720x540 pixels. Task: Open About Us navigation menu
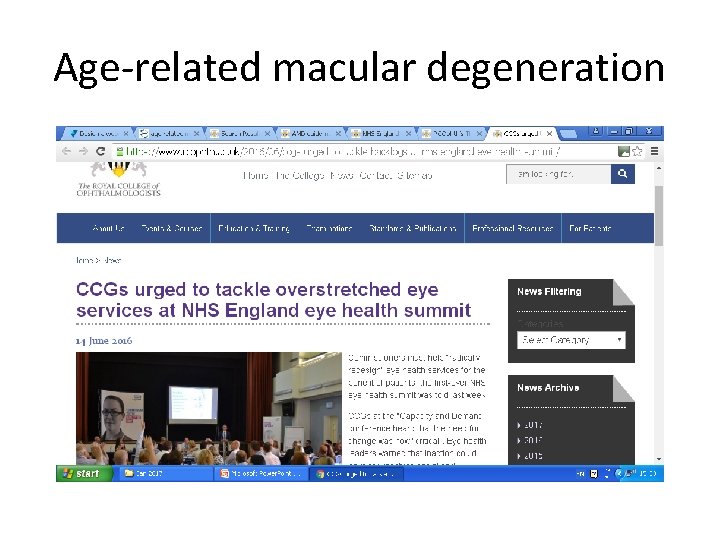pos(108,228)
